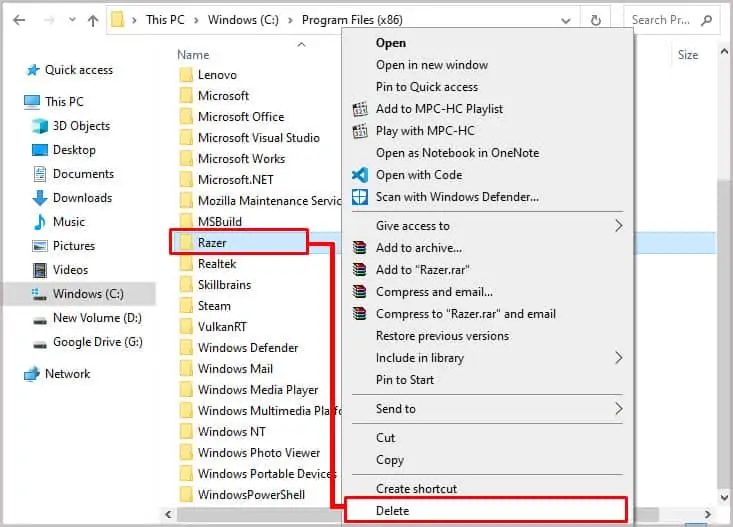Viewport: 733px width, 527px height.
Task: Open the recent locations dropdown arrow
Action: tap(72, 20)
